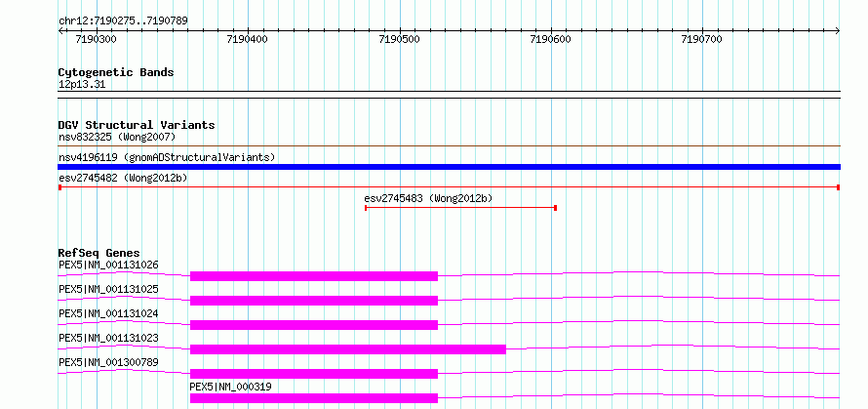Click the magenta exon of NM_001131026

coord(314,276)
